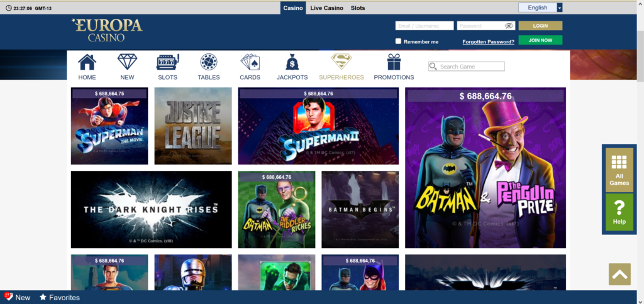Screen dimensions: 644x304
Task: Open Superman The Movie game
Action: tap(109, 126)
